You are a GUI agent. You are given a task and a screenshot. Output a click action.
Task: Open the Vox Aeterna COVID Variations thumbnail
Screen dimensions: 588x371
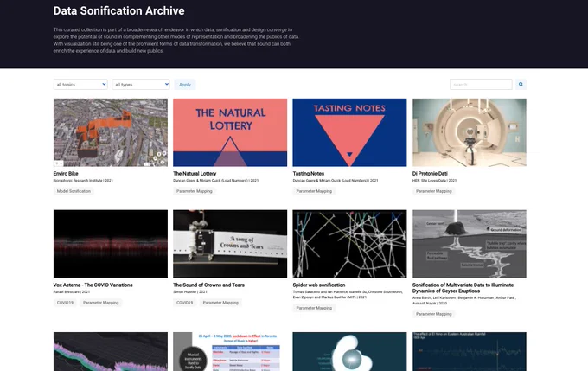click(x=111, y=244)
